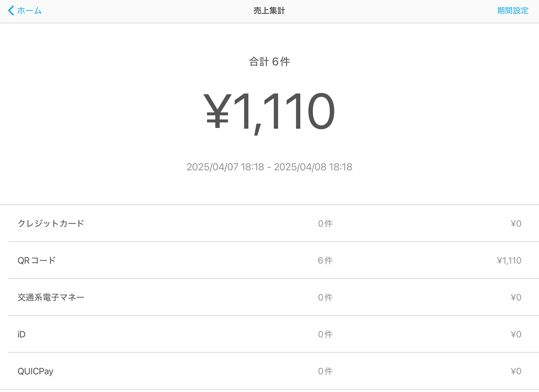Click the 6件 count for QRコード
The width and height of the screenshot is (539, 392).
[325, 261]
